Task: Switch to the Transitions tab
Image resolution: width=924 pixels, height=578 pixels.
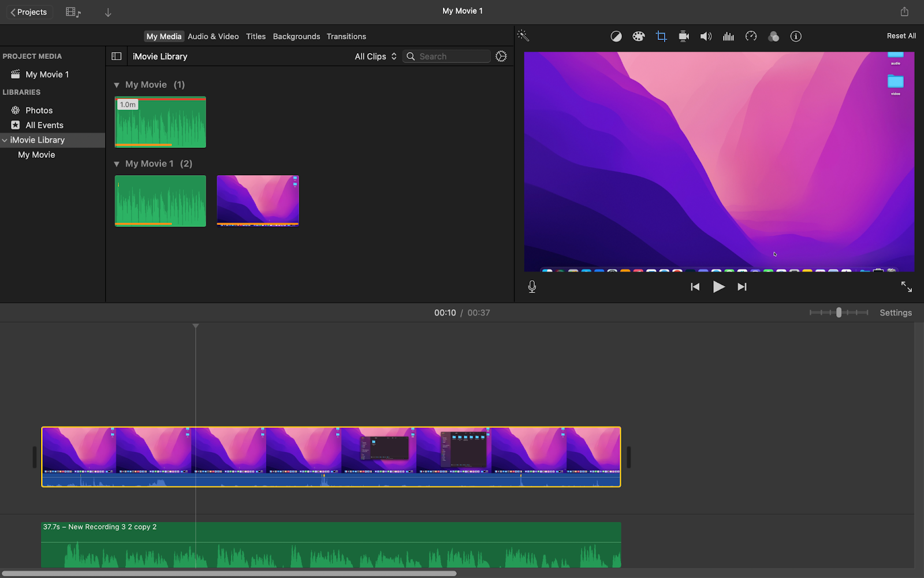Action: tap(346, 36)
